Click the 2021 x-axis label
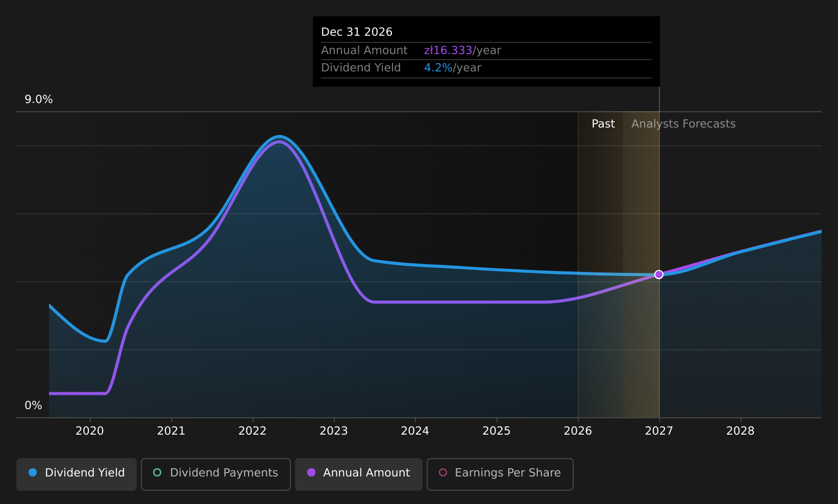Image resolution: width=838 pixels, height=504 pixels. click(x=171, y=431)
